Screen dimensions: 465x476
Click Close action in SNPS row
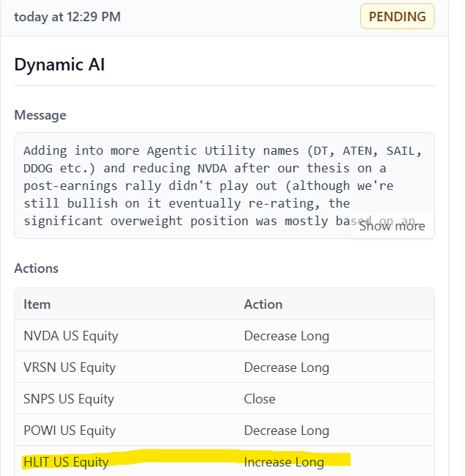260,399
